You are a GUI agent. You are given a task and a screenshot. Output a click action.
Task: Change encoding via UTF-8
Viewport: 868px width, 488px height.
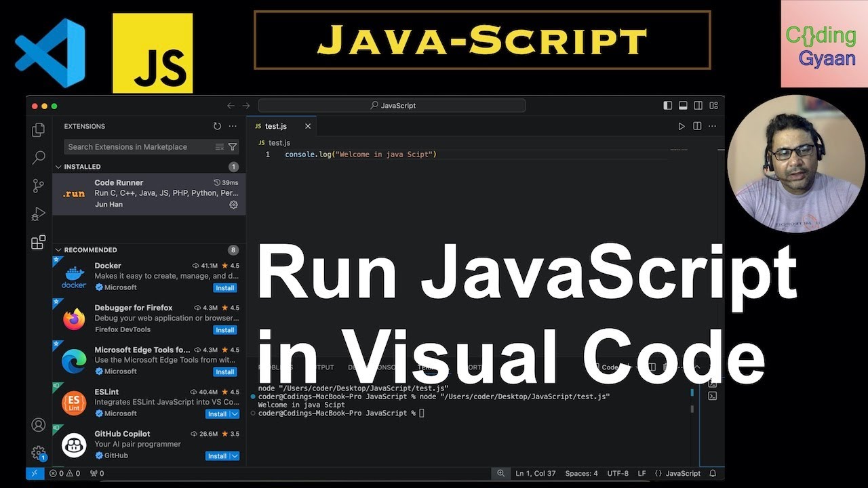[618, 473]
